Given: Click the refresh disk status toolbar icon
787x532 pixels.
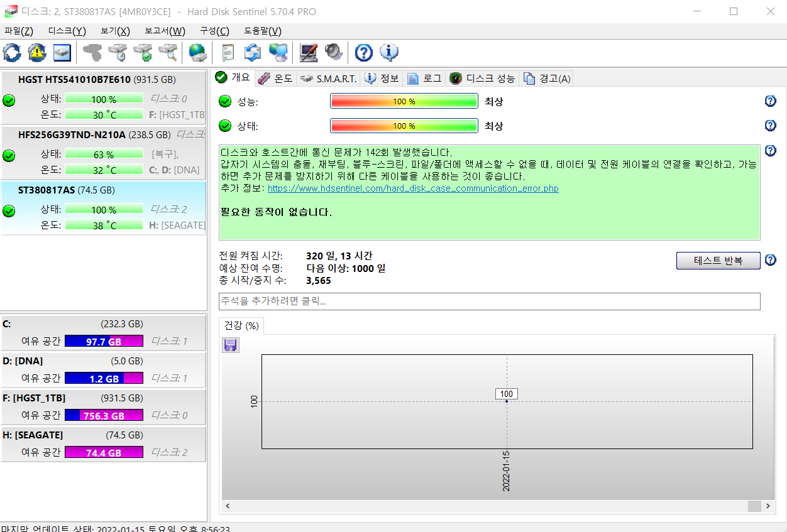Looking at the screenshot, I should coord(12,52).
